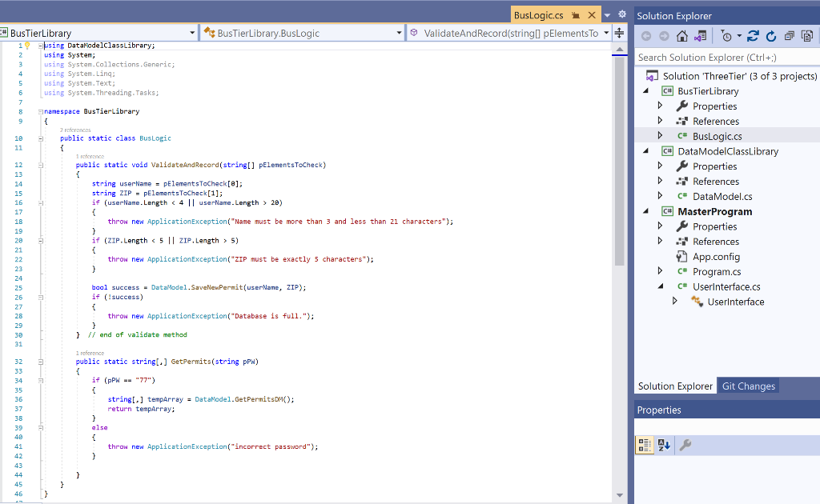Viewport: 820px width, 504px height.
Task: Click the editor split-window handle
Action: tap(619, 33)
